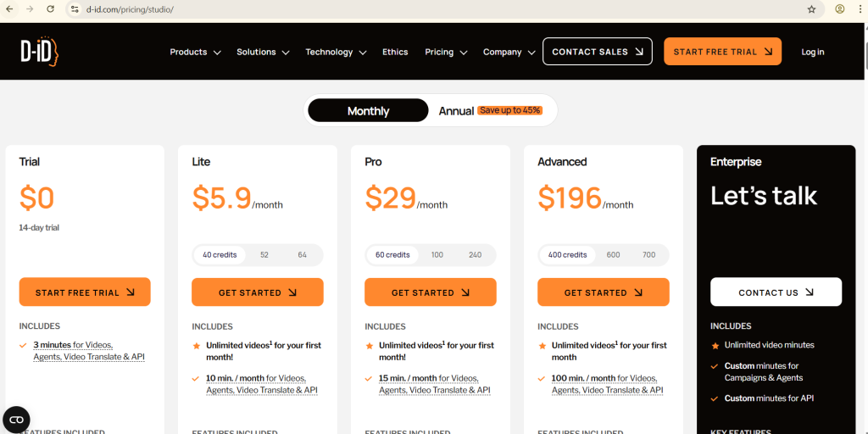
Task: Click the site information icon in the address bar
Action: coord(75,9)
